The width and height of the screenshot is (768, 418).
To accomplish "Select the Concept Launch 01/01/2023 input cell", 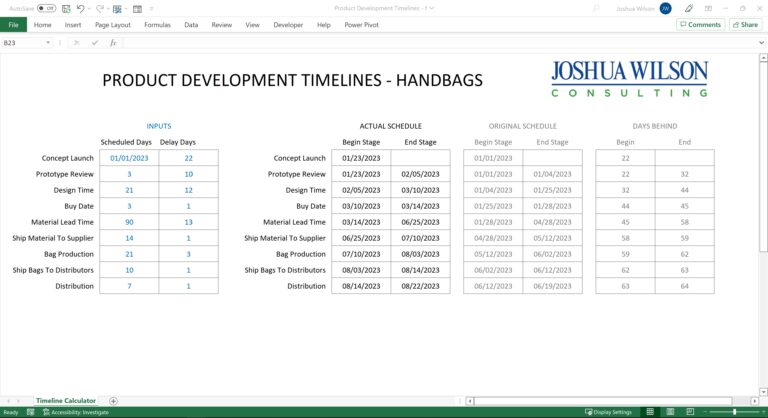I will coord(129,158).
